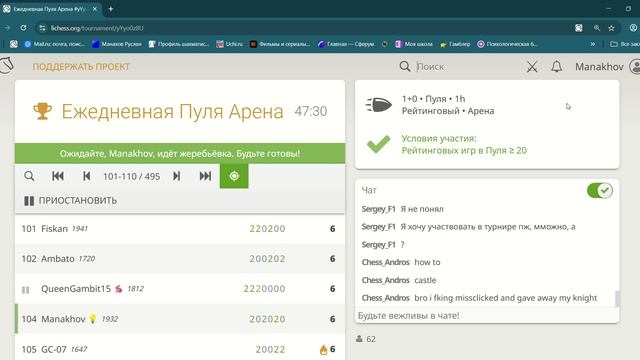The width and height of the screenshot is (640, 360).
Task: Jump to first standings page
Action: [x=58, y=176]
